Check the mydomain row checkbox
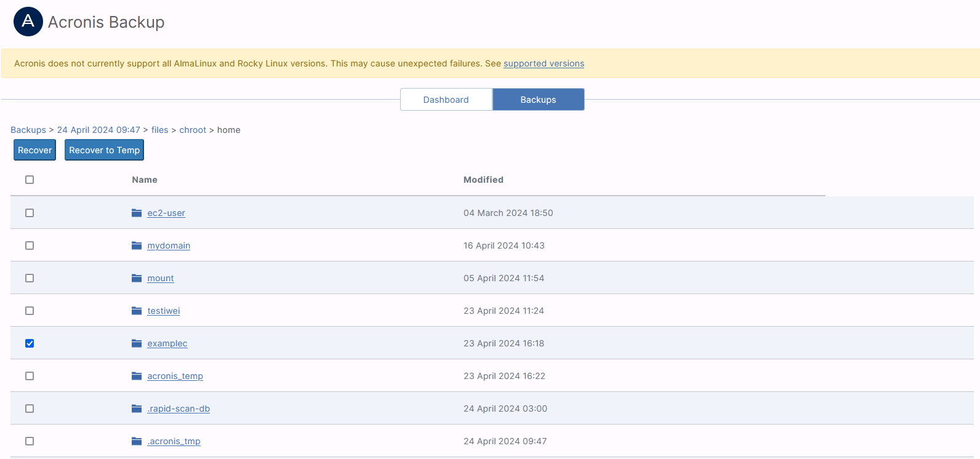This screenshot has width=980, height=459. [x=30, y=245]
